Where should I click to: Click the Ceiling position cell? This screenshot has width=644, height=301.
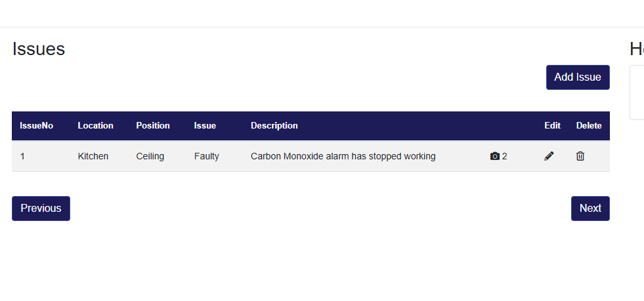[150, 156]
